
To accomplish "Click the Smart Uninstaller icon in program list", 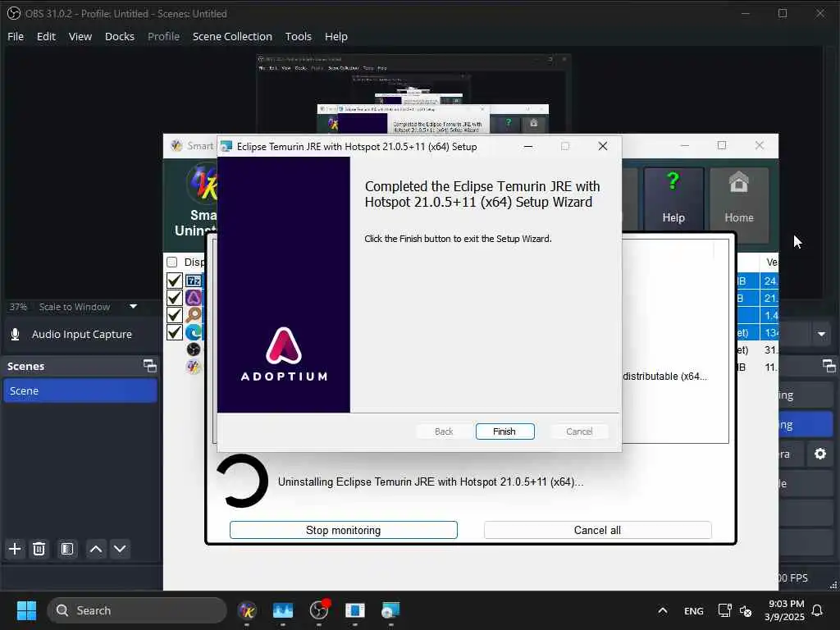I will (x=194, y=367).
